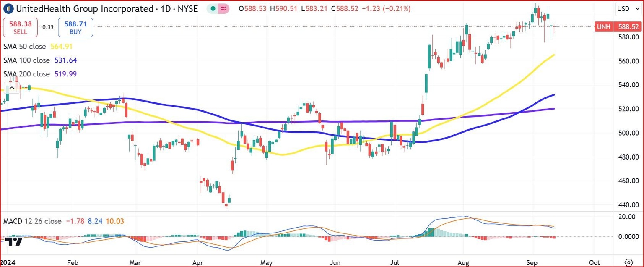Click the May label on time axis
Screen dimensions: 644x267
point(267,262)
